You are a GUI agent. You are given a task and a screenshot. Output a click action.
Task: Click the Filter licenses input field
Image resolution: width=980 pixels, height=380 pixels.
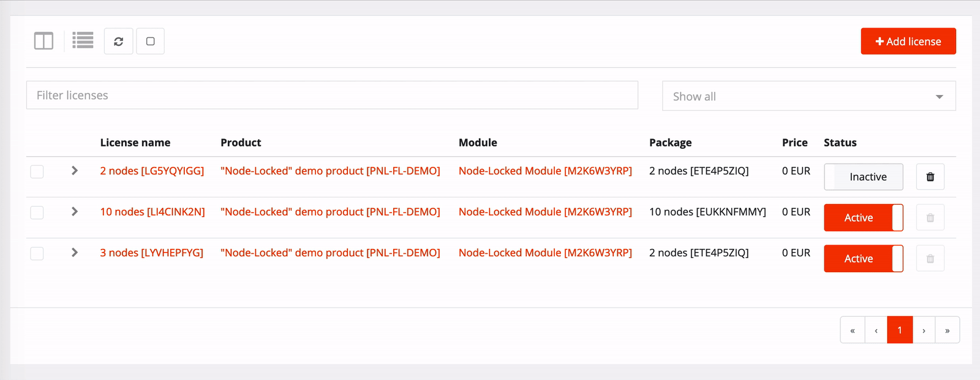point(332,95)
